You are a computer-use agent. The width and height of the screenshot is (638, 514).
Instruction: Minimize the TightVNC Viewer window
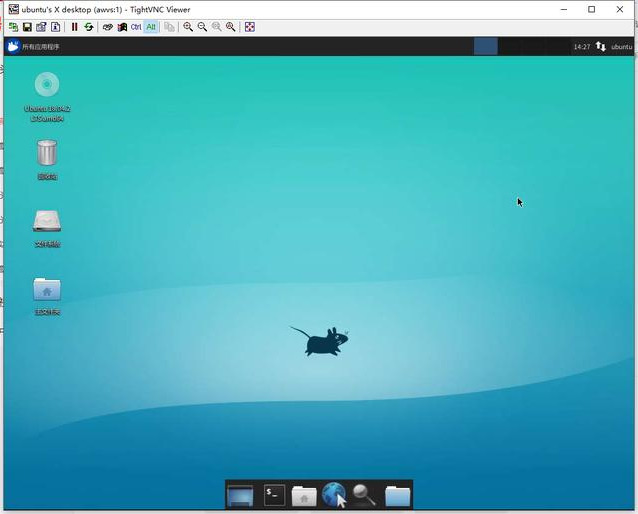(x=564, y=9)
